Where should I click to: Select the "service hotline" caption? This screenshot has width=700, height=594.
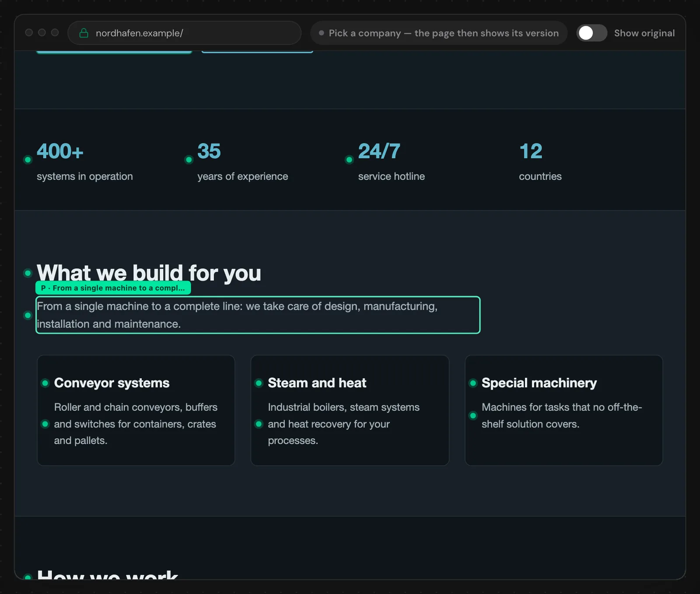(x=392, y=176)
